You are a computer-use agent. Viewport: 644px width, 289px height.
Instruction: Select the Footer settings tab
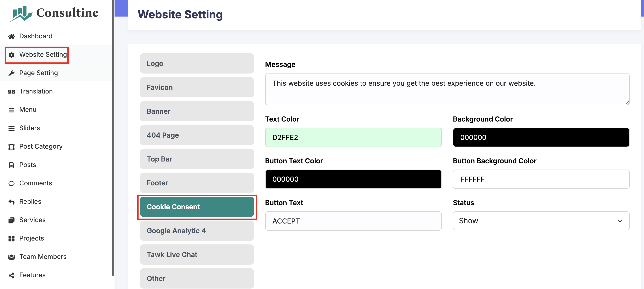tap(197, 183)
